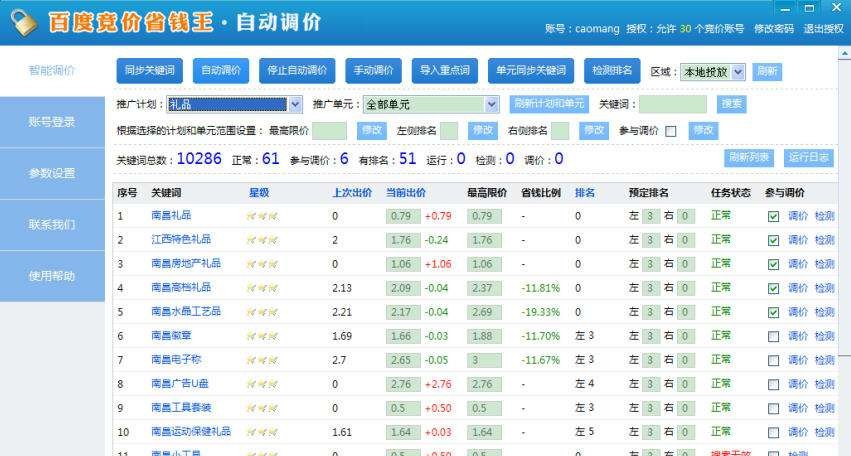The width and height of the screenshot is (851, 456).
Task: Toggle the 参与调价 checkbox in settings row
Action: coord(671,131)
